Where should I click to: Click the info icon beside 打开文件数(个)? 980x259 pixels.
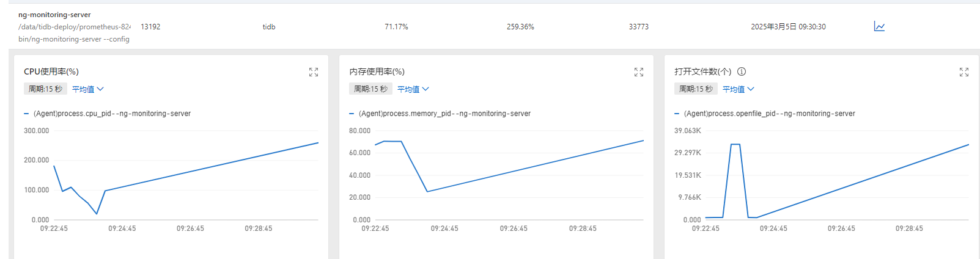742,71
